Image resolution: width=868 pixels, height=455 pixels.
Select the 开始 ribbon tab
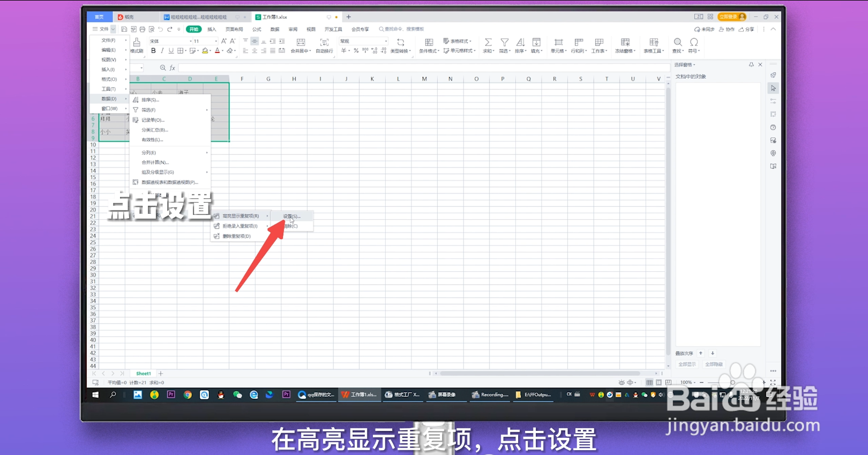click(x=193, y=29)
